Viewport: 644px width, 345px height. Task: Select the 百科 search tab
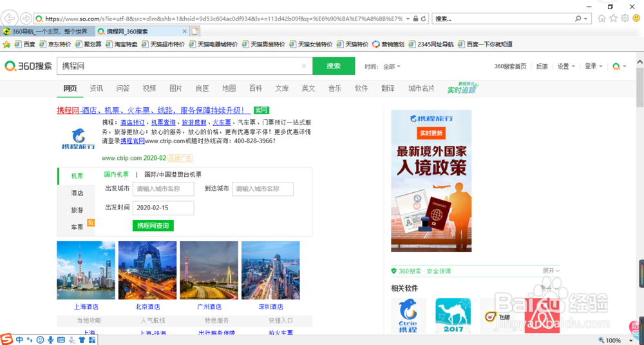[256, 88]
